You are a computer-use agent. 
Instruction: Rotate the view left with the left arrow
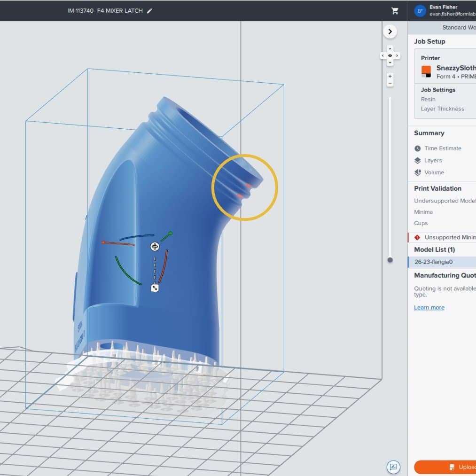point(382,55)
